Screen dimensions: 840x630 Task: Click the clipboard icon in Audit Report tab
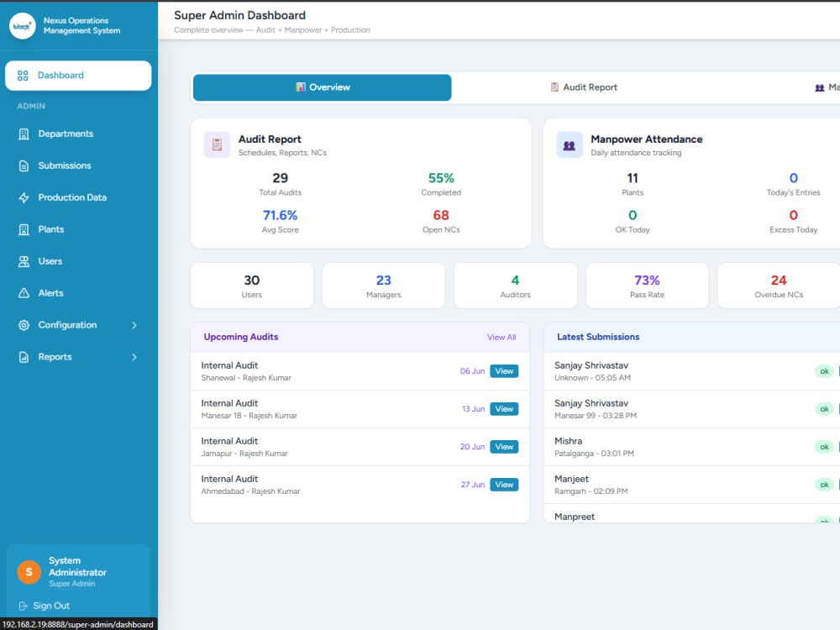pyautogui.click(x=554, y=87)
